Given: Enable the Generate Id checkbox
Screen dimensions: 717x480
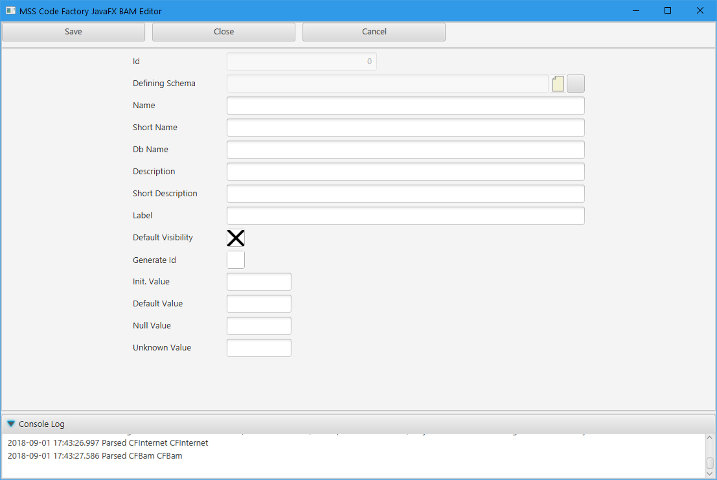Looking at the screenshot, I should pos(236,260).
